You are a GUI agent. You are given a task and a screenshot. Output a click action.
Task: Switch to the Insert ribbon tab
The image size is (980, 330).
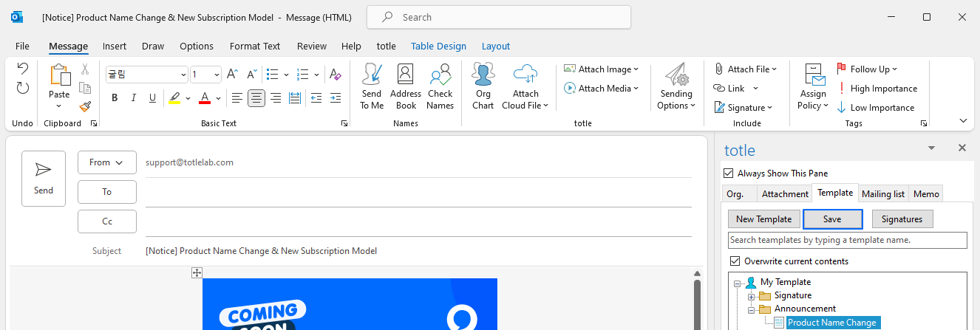click(115, 46)
